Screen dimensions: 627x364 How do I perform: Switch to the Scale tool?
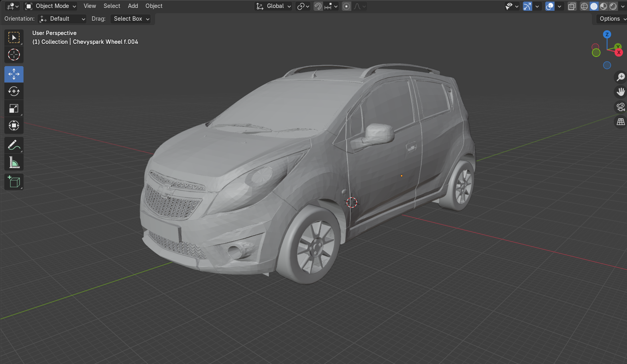pos(14,109)
